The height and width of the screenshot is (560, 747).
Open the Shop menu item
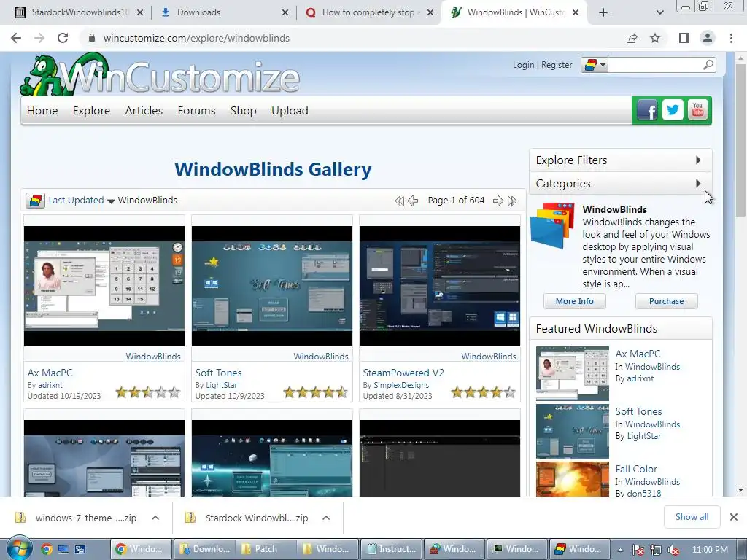244,111
